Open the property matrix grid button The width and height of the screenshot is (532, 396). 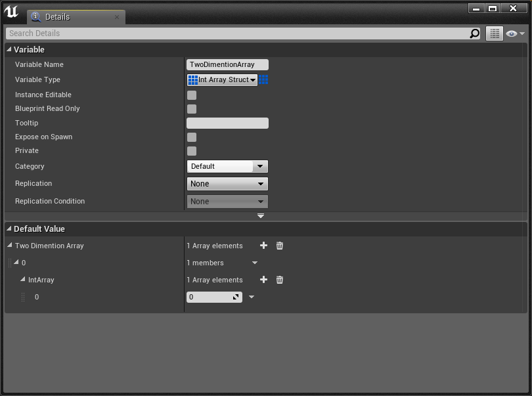tap(495, 33)
